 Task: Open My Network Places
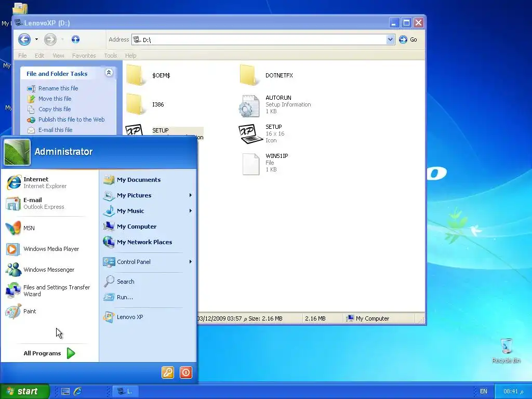click(x=148, y=242)
